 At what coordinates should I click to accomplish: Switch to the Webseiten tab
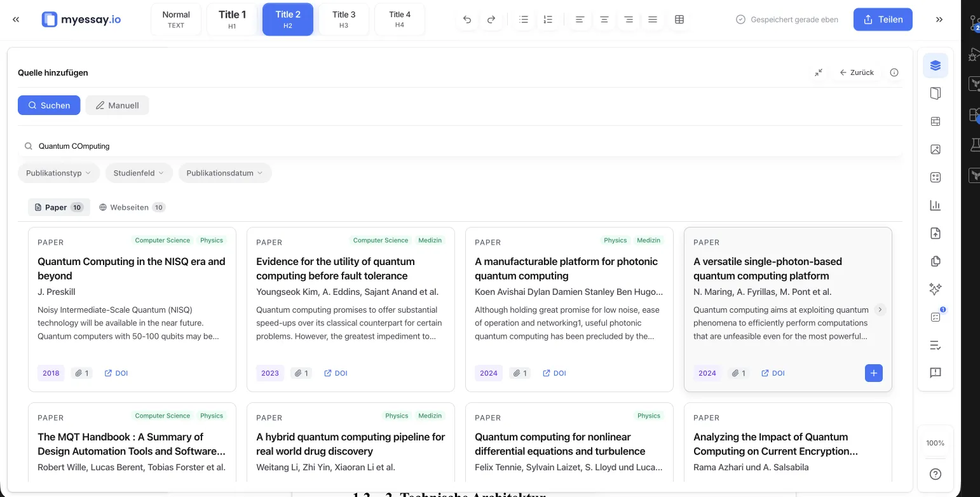click(x=132, y=207)
